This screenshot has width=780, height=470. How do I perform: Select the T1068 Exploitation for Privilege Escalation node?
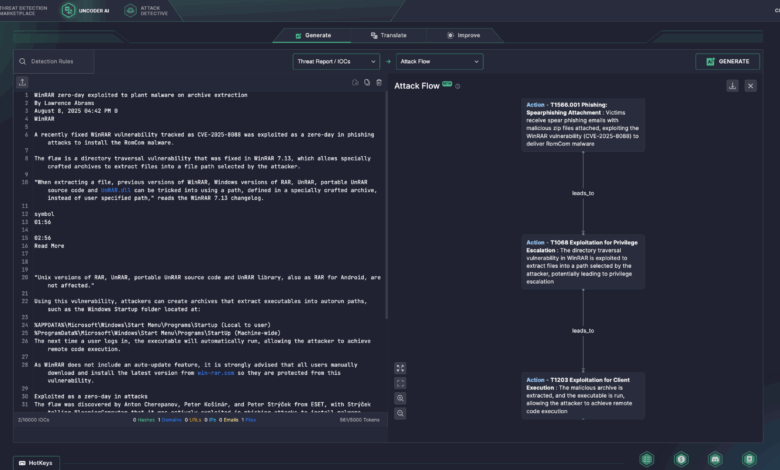click(x=583, y=262)
